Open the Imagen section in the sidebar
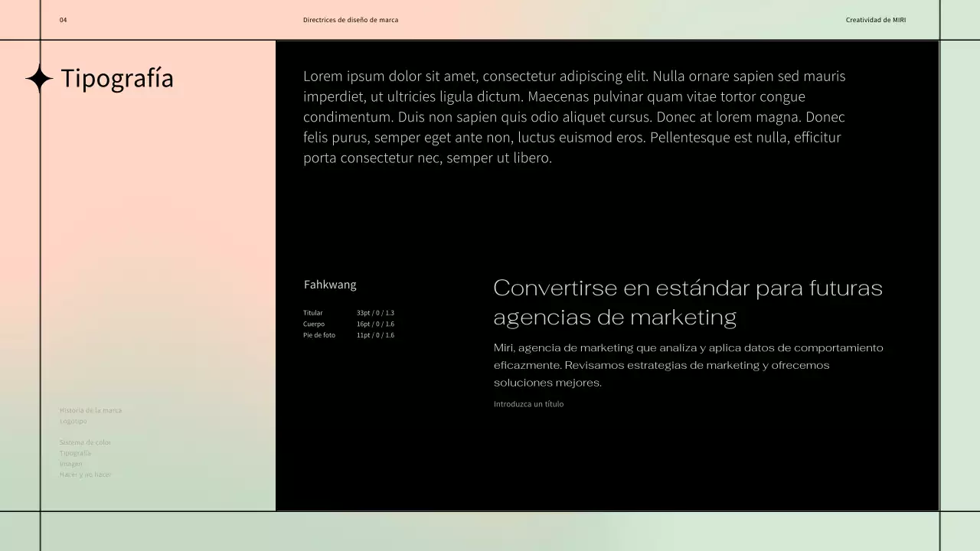Viewport: 980px width, 551px height. 70,463
